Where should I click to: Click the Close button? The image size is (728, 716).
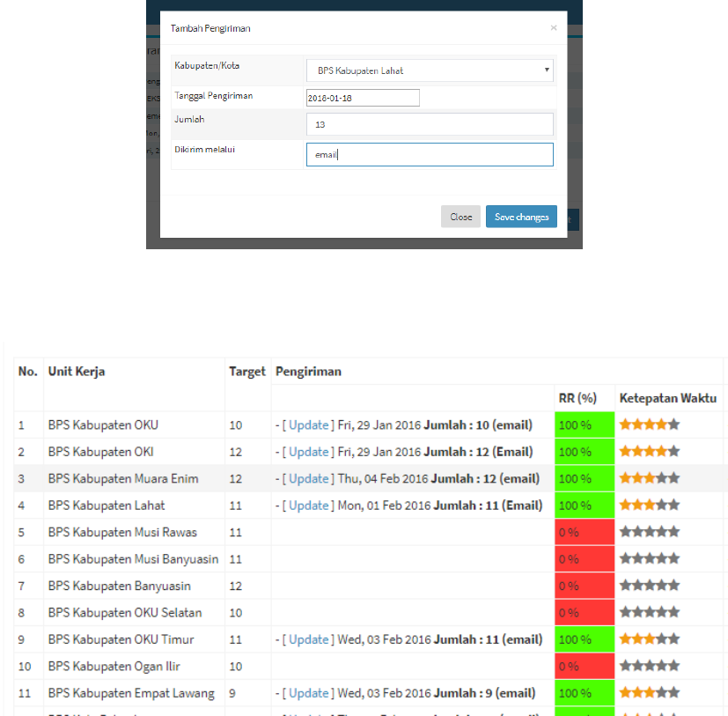click(460, 217)
